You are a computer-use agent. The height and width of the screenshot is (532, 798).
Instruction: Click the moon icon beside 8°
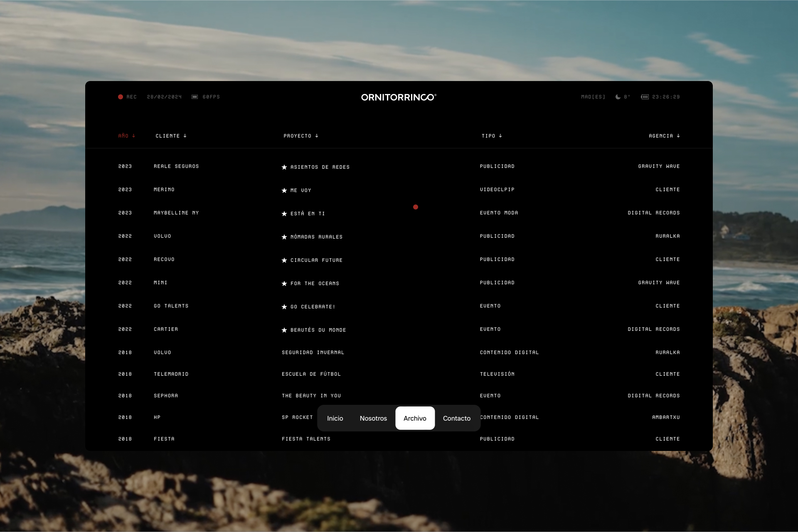click(x=618, y=97)
